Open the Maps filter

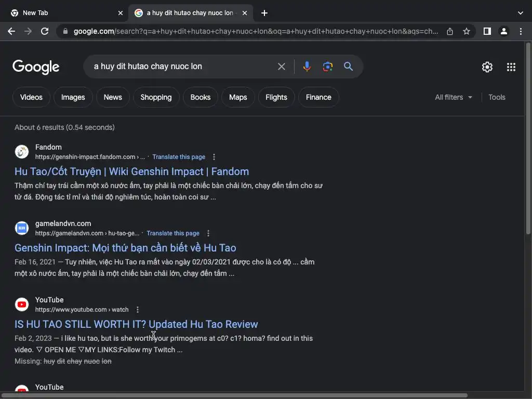click(x=238, y=97)
